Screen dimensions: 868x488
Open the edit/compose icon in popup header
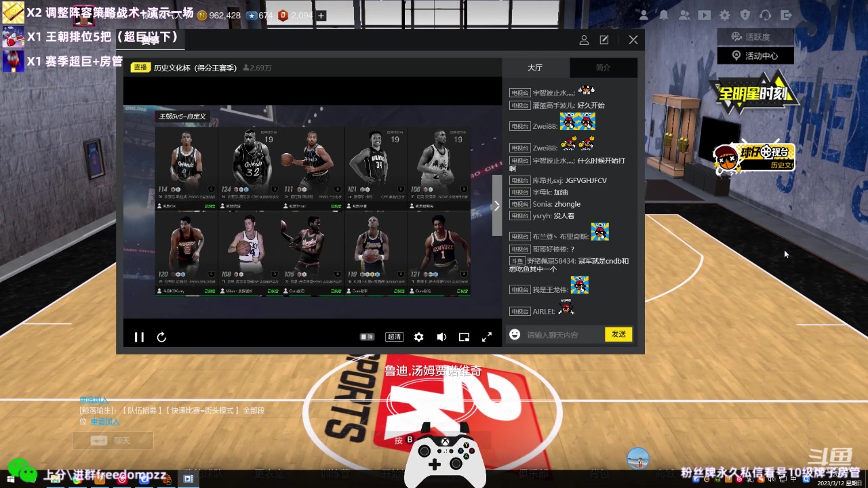[x=604, y=40]
